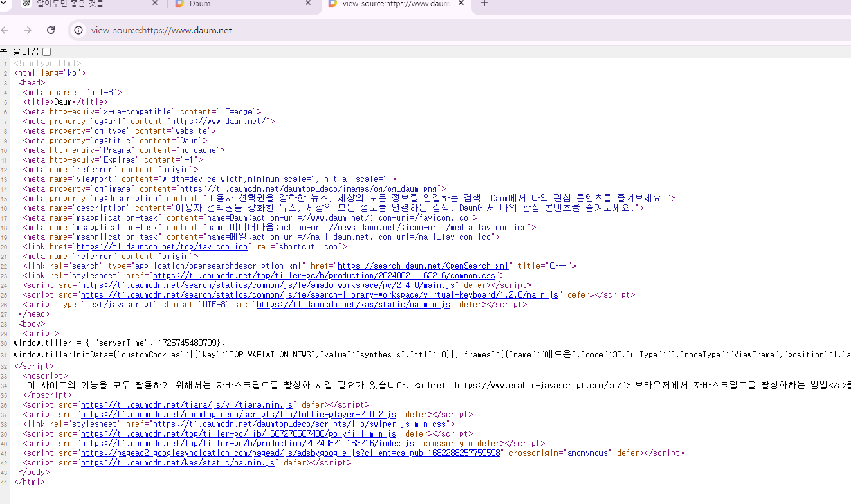Open the adsbygoogle.js googlesyndication link

click(291, 453)
